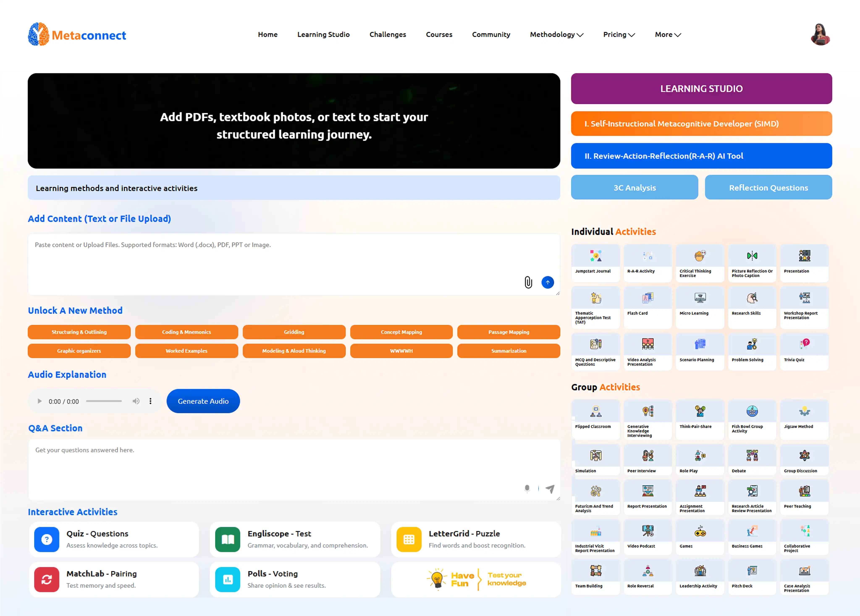Go to Challenges in navigation bar
Image resolution: width=860 pixels, height=616 pixels.
point(388,34)
